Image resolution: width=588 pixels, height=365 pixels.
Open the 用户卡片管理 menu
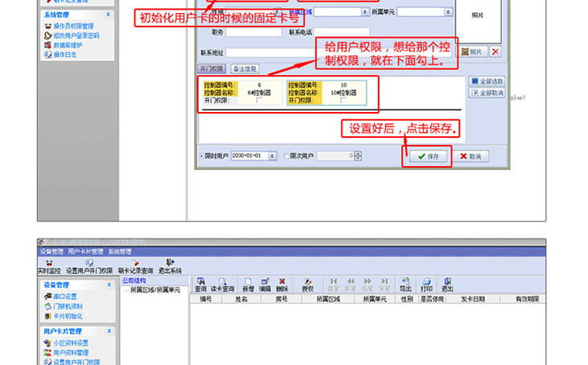(85, 251)
